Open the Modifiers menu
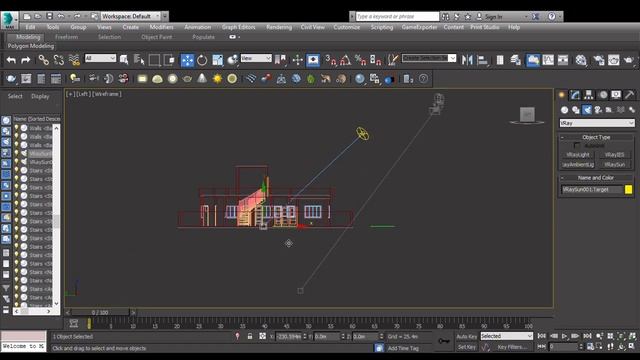This screenshot has height=360, width=640. click(x=161, y=27)
